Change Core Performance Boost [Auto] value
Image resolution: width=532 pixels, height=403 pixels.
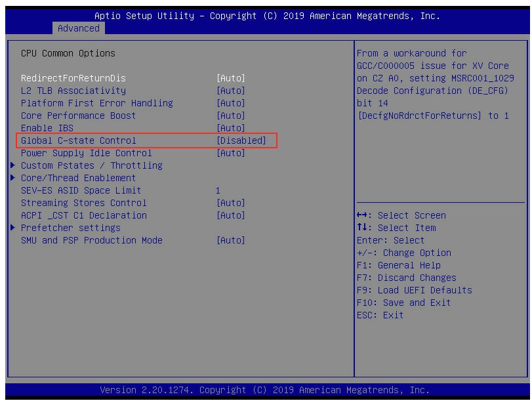click(231, 116)
